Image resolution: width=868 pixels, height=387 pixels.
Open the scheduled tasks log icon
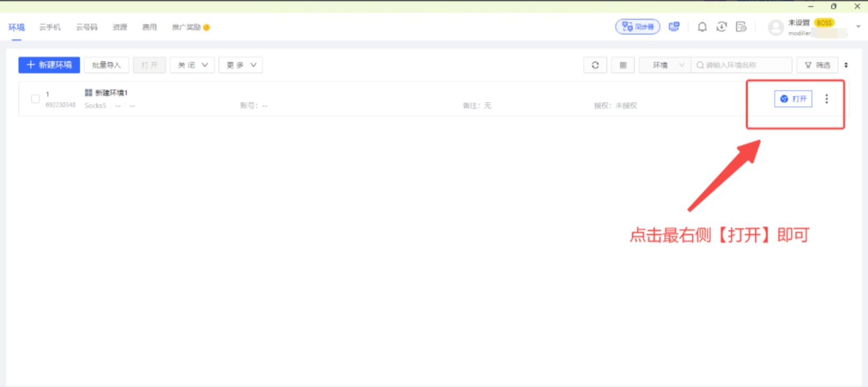click(x=741, y=27)
